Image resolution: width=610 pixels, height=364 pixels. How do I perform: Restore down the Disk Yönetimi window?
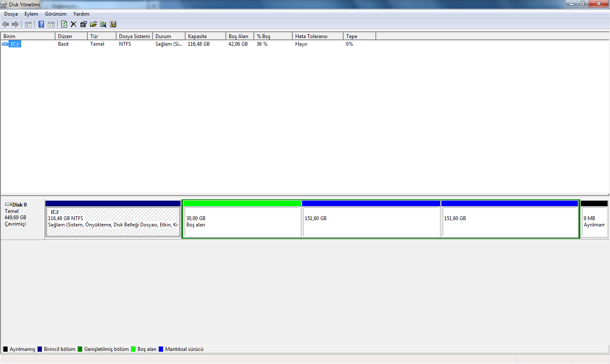582,4
